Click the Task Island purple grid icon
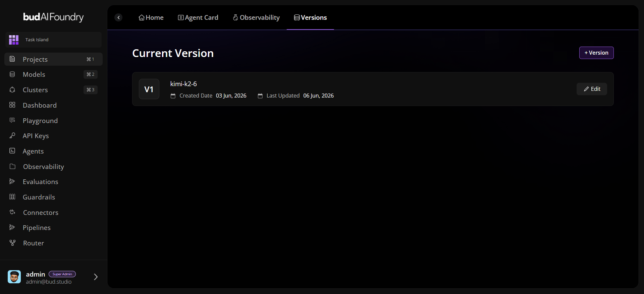The width and height of the screenshot is (644, 294). click(x=14, y=40)
